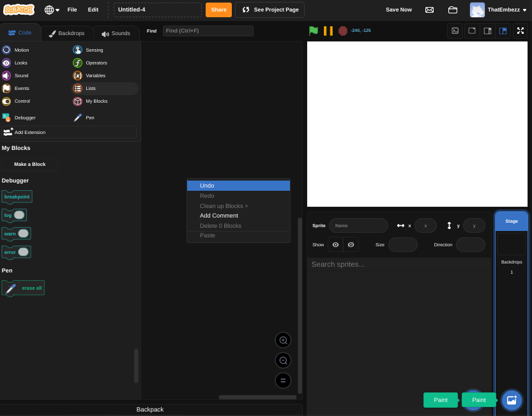Viewport: 532px width, 416px height.
Task: Hide the selected sprite
Action: point(351,244)
